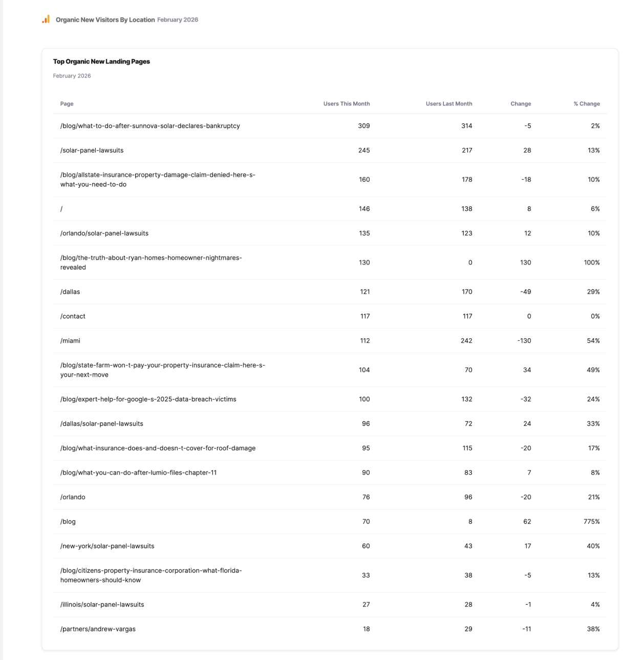Sort by Users Last Month column
Image resolution: width=644 pixels, height=660 pixels.
pos(448,104)
